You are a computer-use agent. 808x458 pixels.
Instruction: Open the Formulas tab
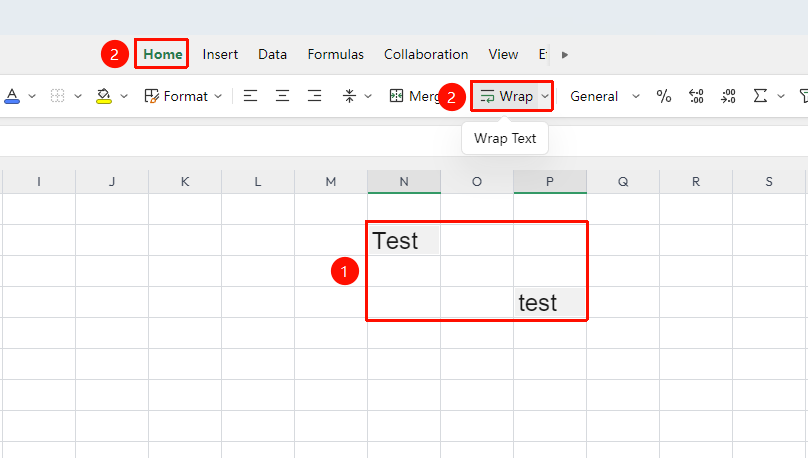[335, 55]
